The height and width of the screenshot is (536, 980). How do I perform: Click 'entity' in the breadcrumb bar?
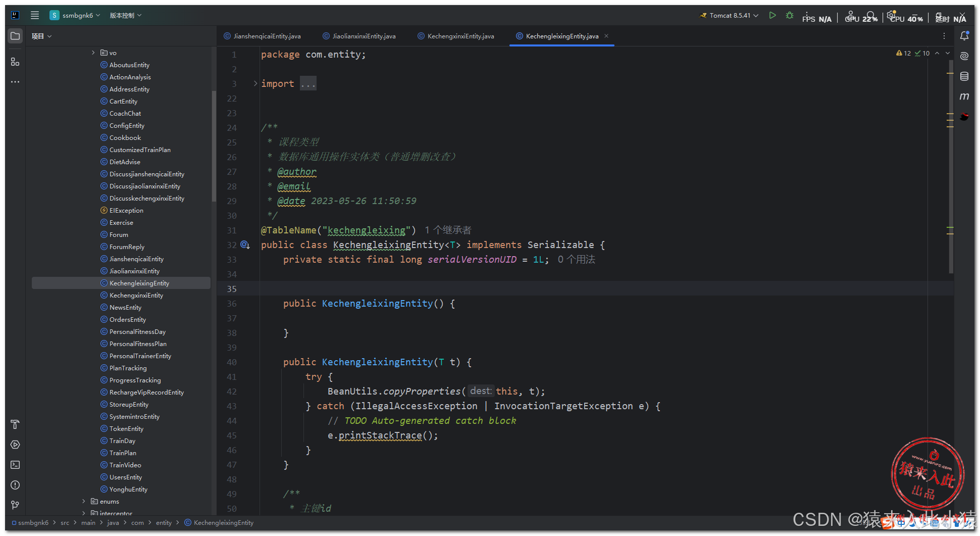coord(164,523)
